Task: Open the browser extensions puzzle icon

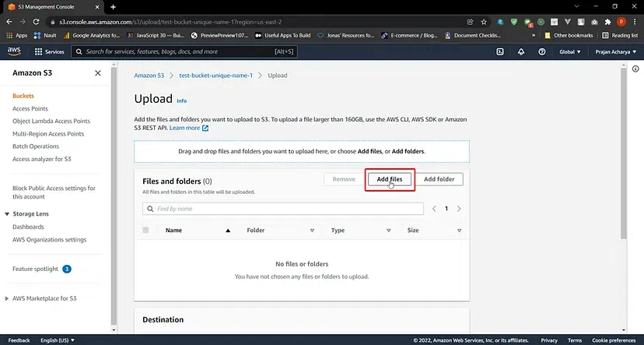Action: coord(608,22)
